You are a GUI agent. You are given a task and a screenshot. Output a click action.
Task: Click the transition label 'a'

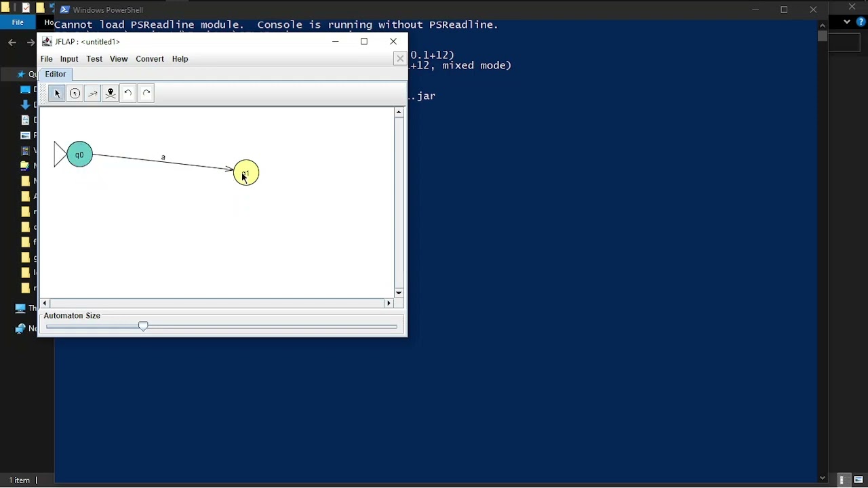click(x=163, y=157)
